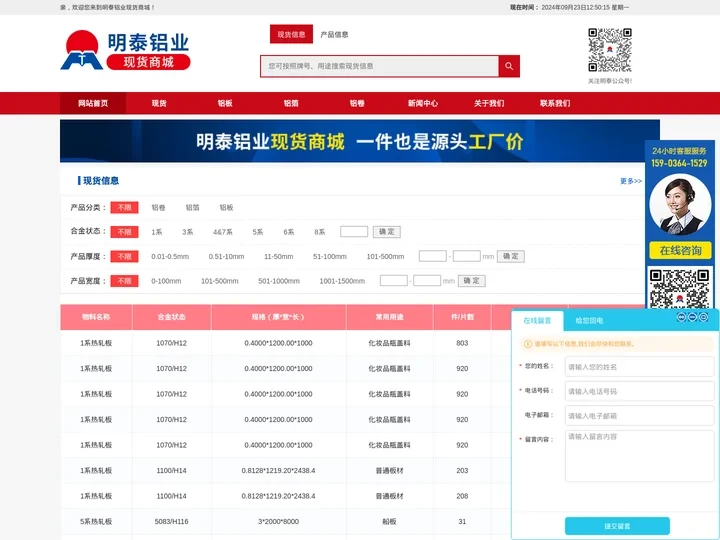This screenshot has width=720, height=540.
Task: Filter 合金状态 by 4&7系
Action: coord(223,232)
